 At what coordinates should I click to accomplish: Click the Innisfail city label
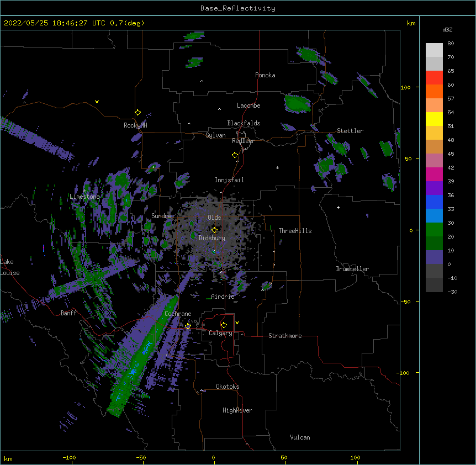[229, 180]
